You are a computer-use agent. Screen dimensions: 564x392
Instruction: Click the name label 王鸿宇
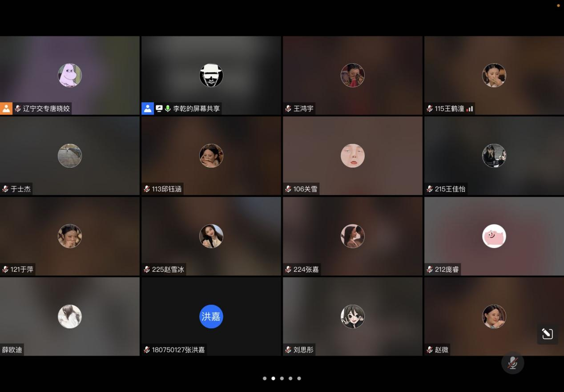[303, 109]
